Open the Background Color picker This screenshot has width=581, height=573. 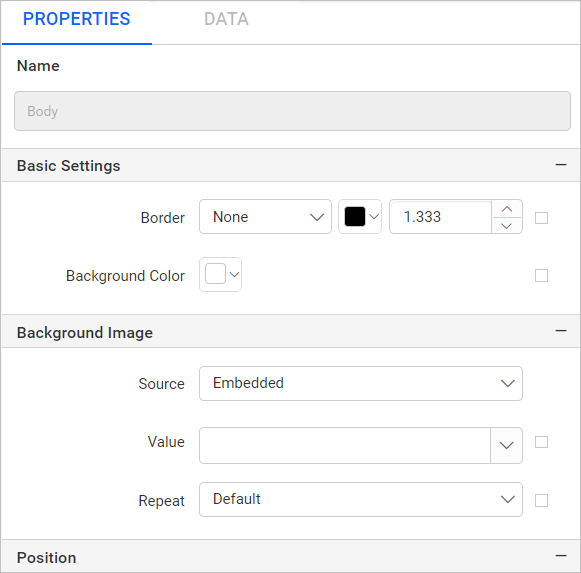tap(220, 275)
